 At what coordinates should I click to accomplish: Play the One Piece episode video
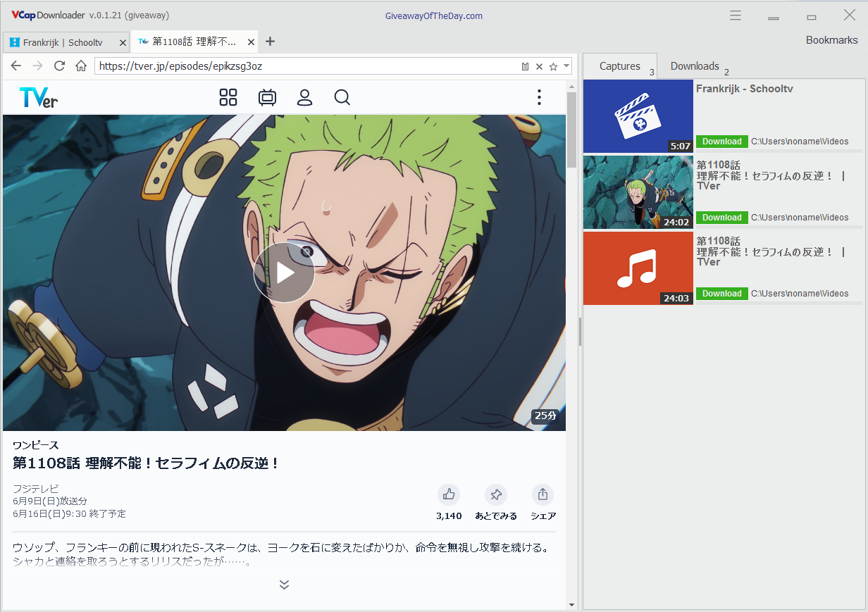pos(284,273)
